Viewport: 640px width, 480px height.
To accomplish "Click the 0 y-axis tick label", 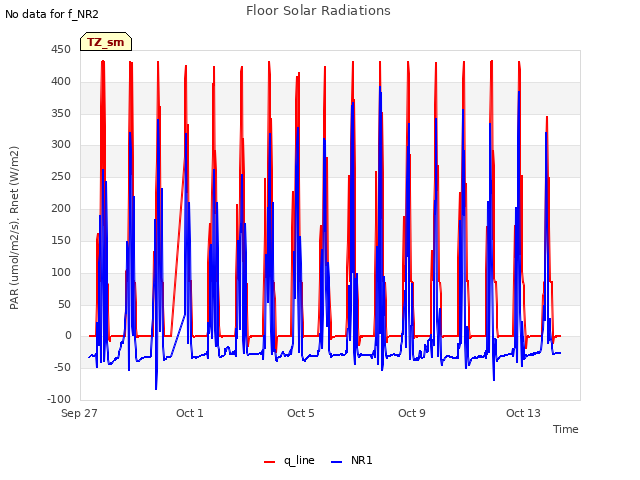I will pyautogui.click(x=68, y=336).
